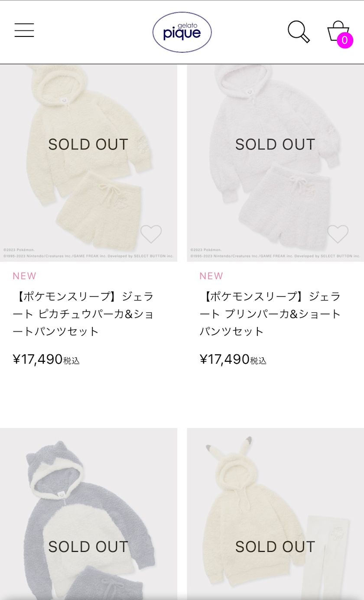364x600 pixels.
Task: Click the Pikachu set ¥17,490 price
Action: (38, 360)
